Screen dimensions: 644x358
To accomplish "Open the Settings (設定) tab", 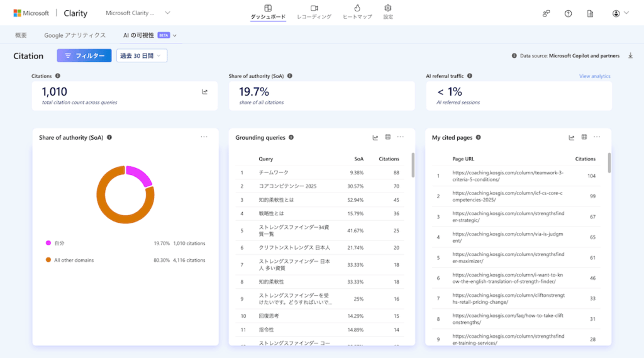I will (387, 12).
